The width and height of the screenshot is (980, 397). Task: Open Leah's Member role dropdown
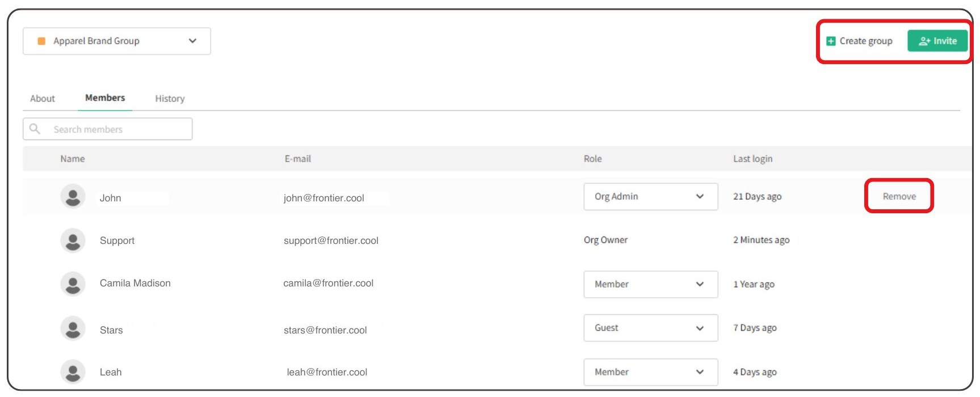click(x=650, y=372)
